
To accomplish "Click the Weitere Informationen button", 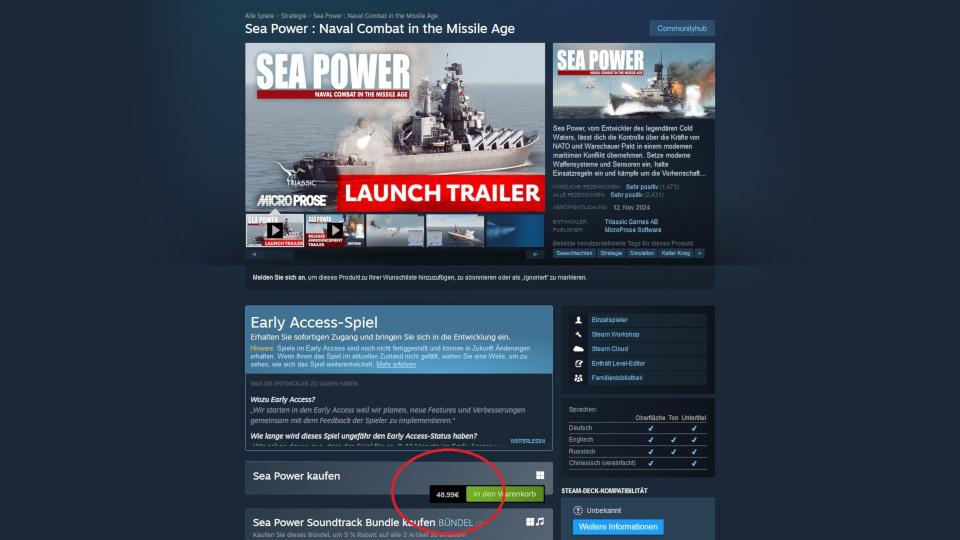I will tap(618, 527).
